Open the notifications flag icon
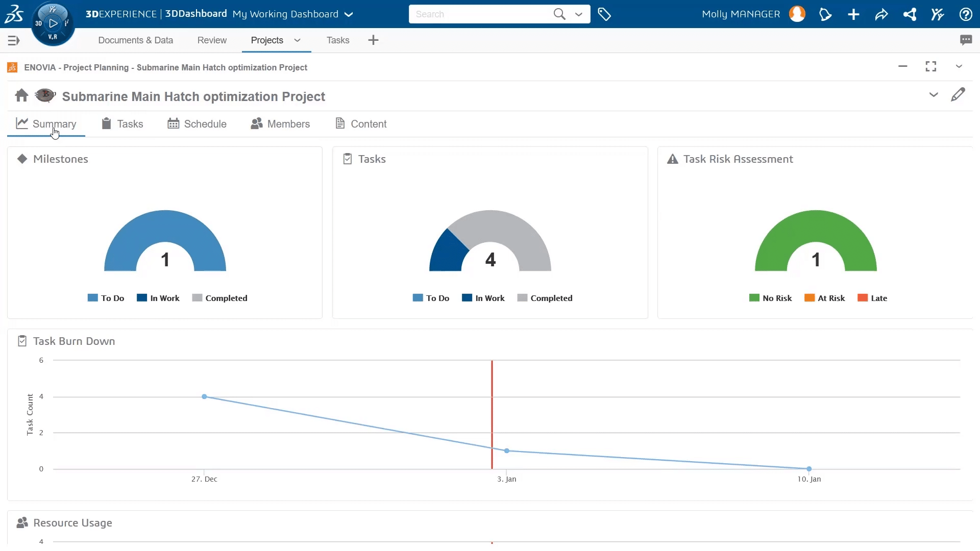This screenshot has width=980, height=551. [825, 14]
